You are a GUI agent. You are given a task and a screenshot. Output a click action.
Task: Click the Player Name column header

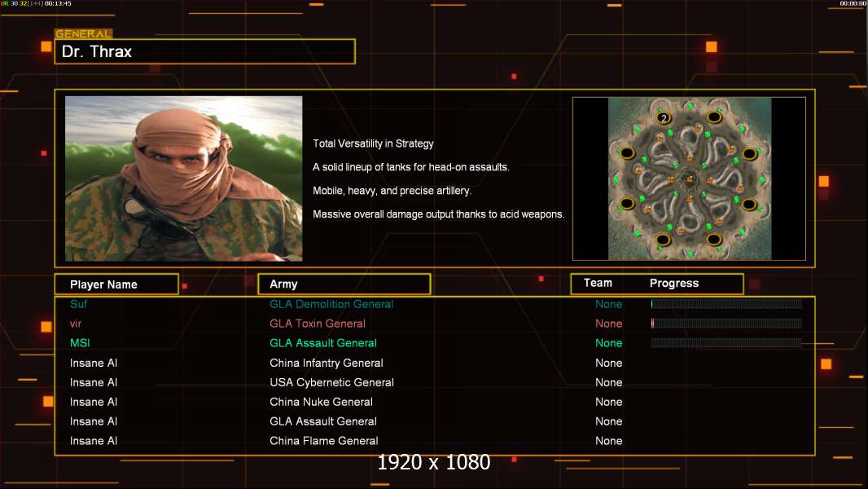116,284
